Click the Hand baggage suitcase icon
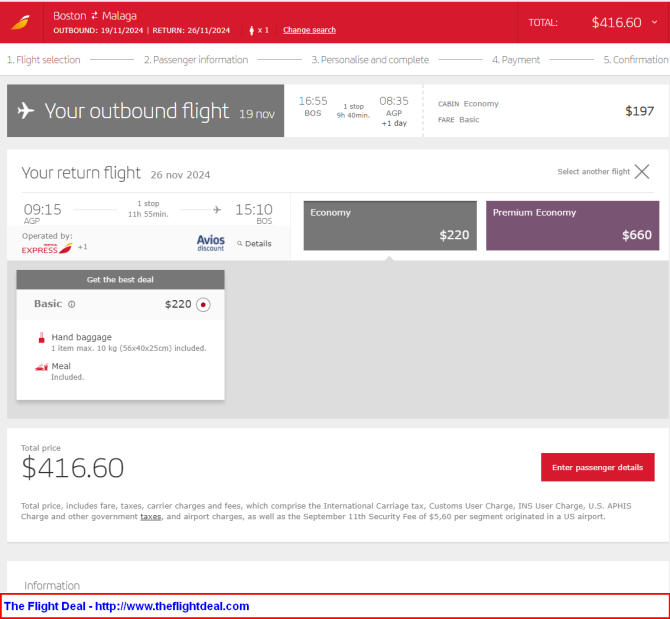Viewport: 670px width, 619px height. pyautogui.click(x=41, y=338)
